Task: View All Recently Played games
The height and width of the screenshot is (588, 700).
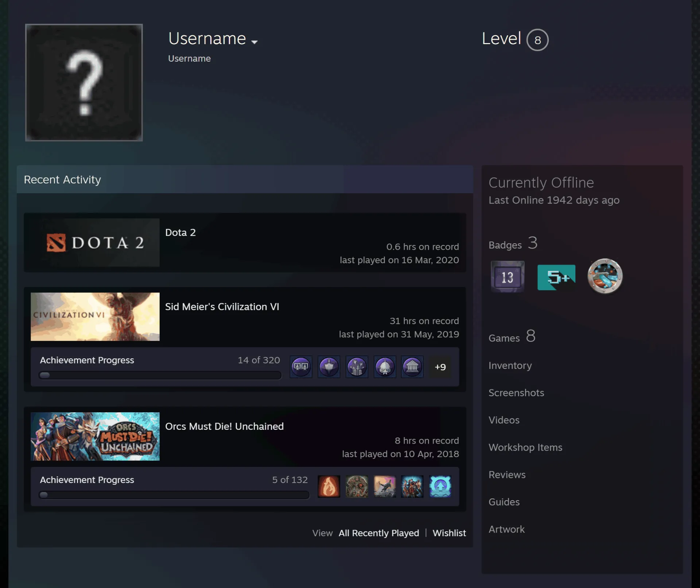Action: (379, 533)
